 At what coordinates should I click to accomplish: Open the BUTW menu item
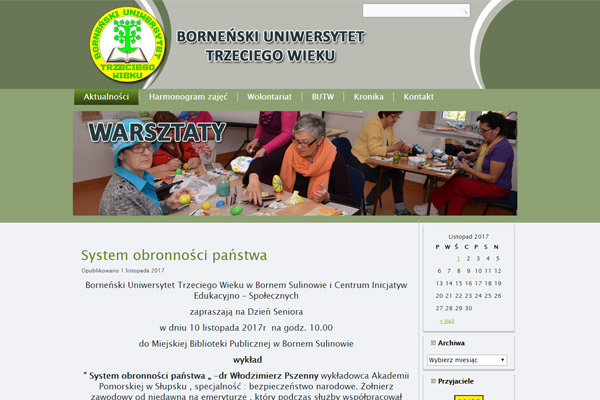click(323, 97)
